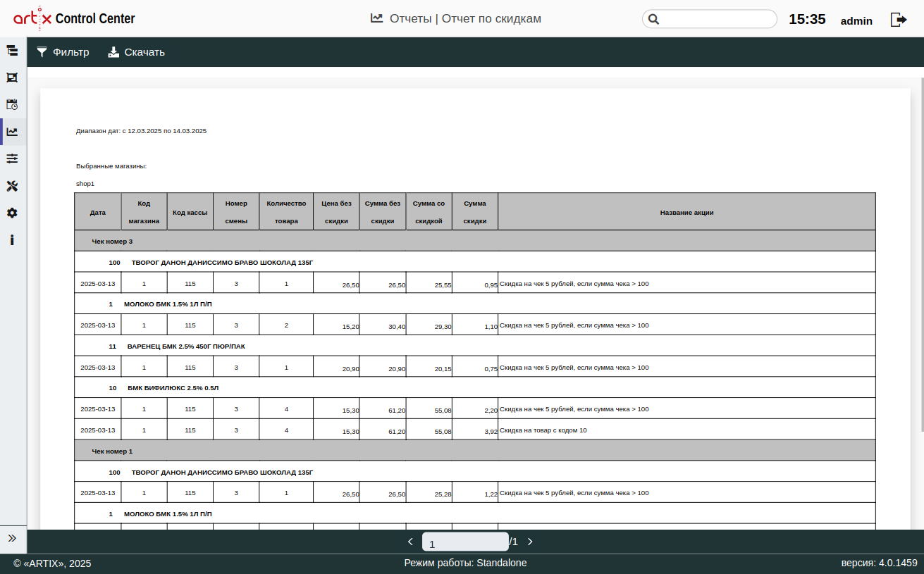The height and width of the screenshot is (574, 924).
Task: Click the chart icon in page title
Action: pyautogui.click(x=377, y=18)
